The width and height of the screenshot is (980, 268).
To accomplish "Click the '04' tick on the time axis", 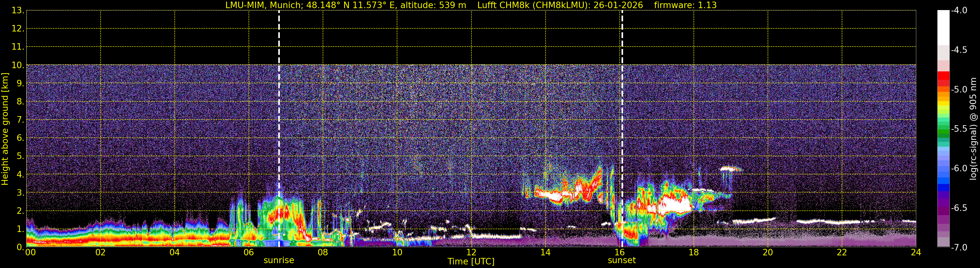I will point(175,252).
